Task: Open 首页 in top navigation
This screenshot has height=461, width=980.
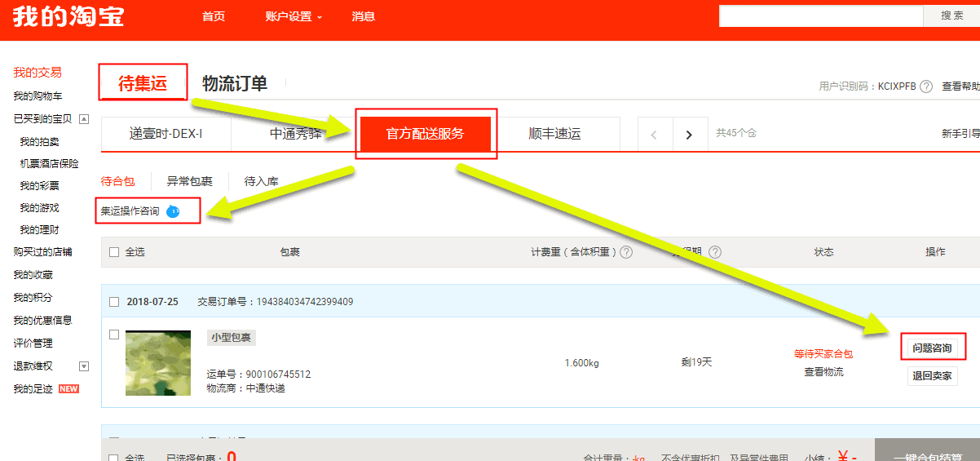Action: pos(214,16)
